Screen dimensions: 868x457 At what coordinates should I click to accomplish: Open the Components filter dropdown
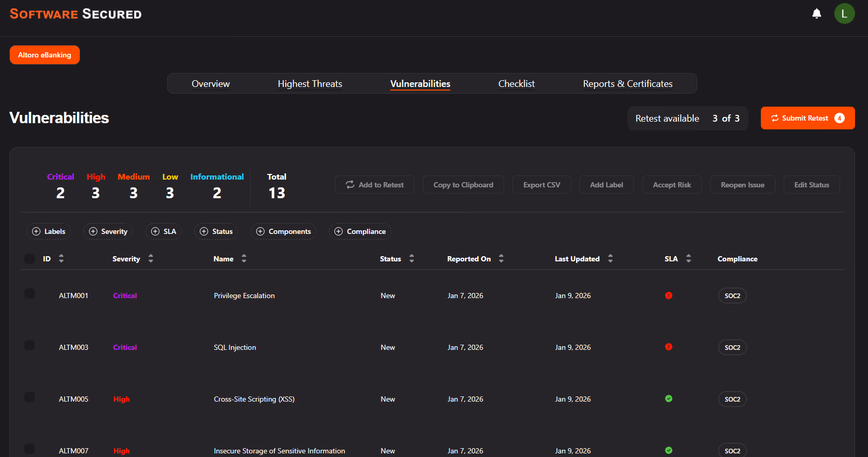click(x=284, y=231)
